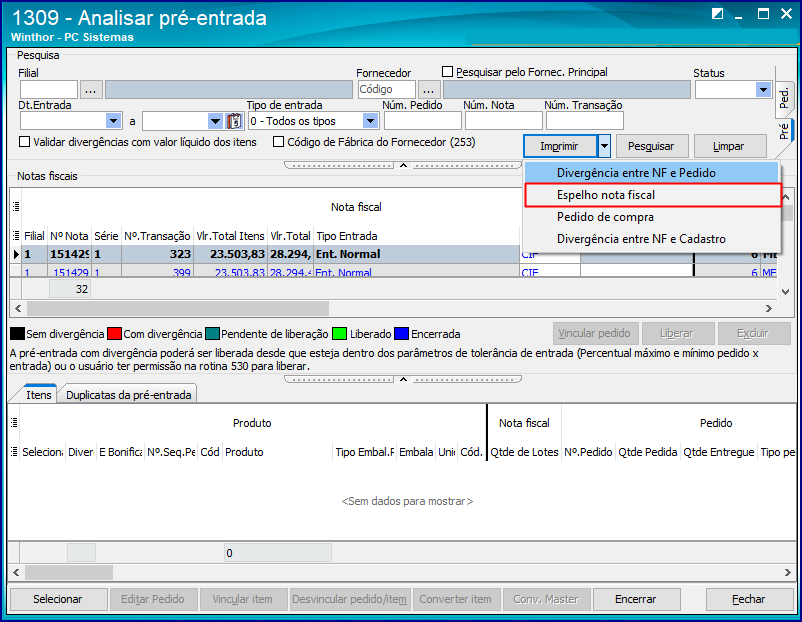This screenshot has height=622, width=802.
Task: Click the Converter item button
Action: pos(456,599)
